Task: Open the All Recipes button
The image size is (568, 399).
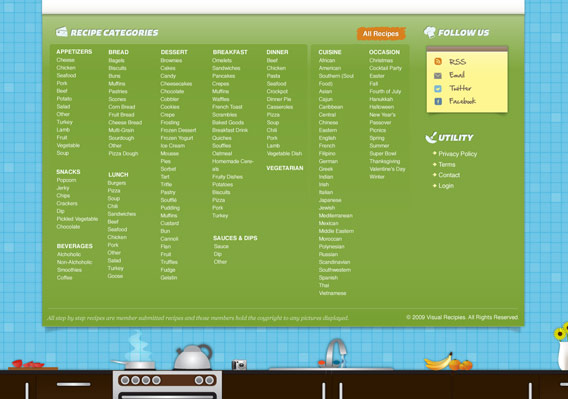Action: click(x=381, y=34)
